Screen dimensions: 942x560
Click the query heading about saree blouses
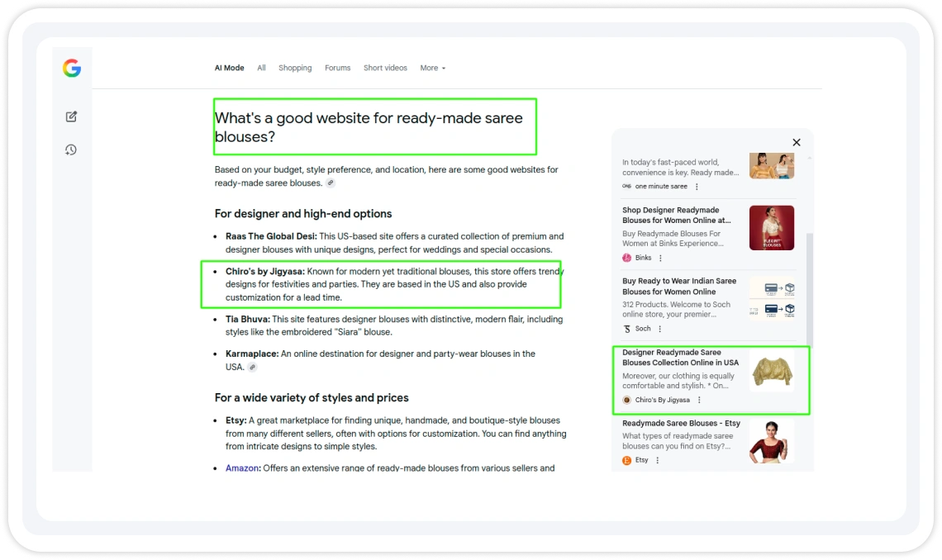tap(369, 127)
